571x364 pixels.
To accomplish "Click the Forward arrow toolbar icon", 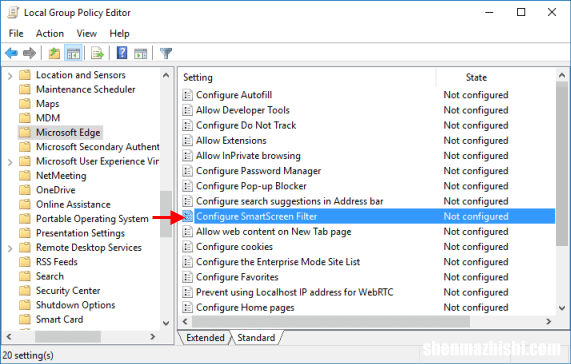I will (29, 54).
